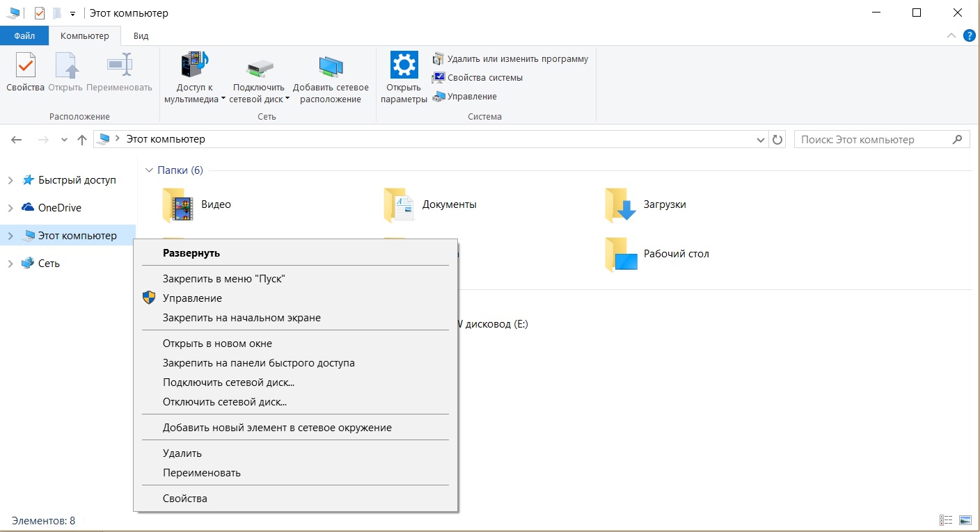The height and width of the screenshot is (532, 980).
Task: Switch to large thumbnails view in status bar
Action: [x=965, y=520]
